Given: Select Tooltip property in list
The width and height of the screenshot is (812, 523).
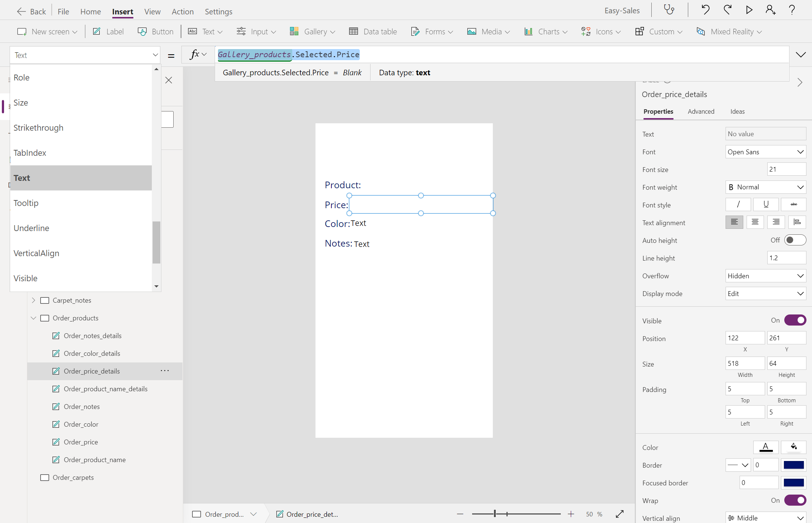Looking at the screenshot, I should click(x=81, y=203).
